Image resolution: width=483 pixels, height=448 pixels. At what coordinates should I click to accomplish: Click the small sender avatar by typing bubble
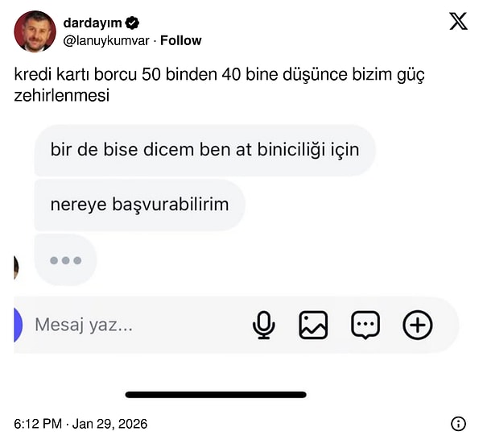click(16, 267)
